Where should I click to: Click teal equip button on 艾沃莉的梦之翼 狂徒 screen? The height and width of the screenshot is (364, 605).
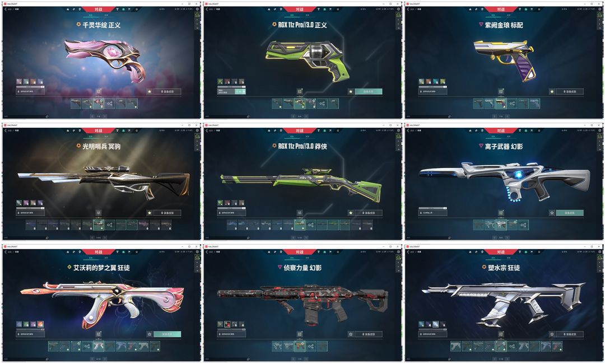(167, 334)
